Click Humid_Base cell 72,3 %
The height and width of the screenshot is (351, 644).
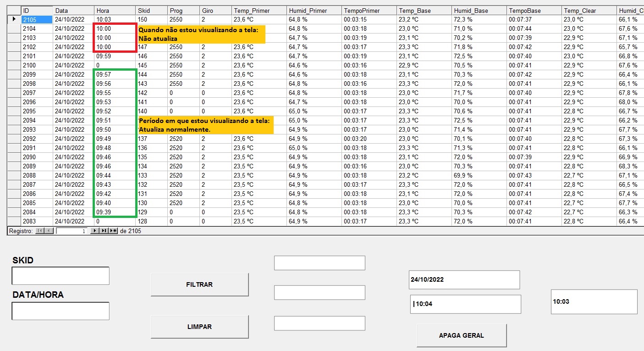click(x=479, y=19)
